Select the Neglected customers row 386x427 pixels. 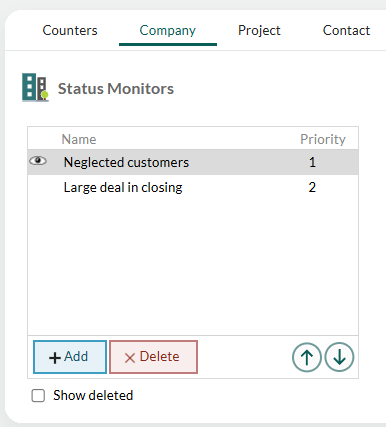193,162
